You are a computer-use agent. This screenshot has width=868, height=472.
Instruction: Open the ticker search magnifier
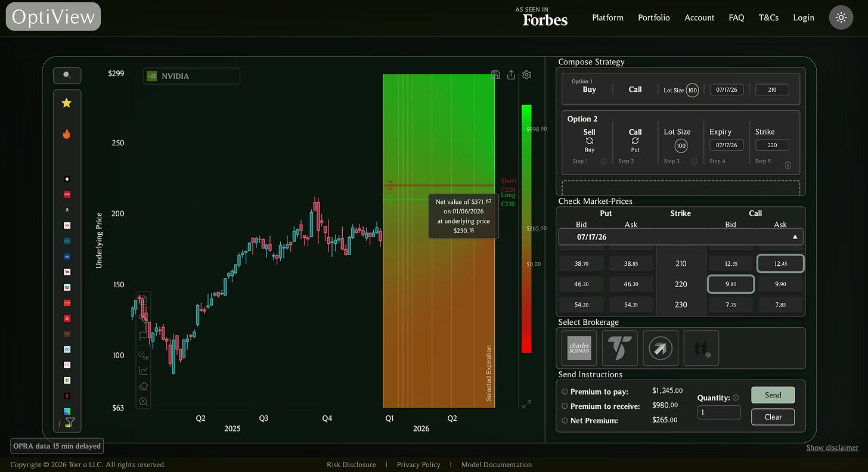pyautogui.click(x=67, y=76)
